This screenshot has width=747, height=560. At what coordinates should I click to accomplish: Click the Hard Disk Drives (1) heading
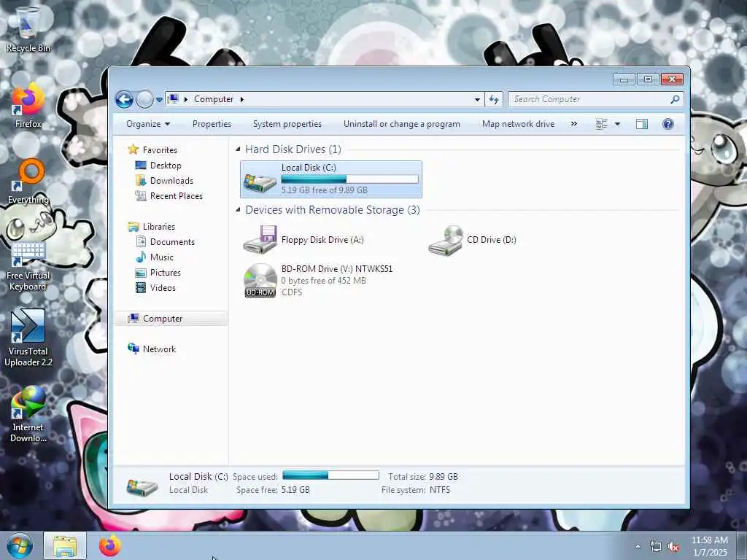(x=293, y=149)
